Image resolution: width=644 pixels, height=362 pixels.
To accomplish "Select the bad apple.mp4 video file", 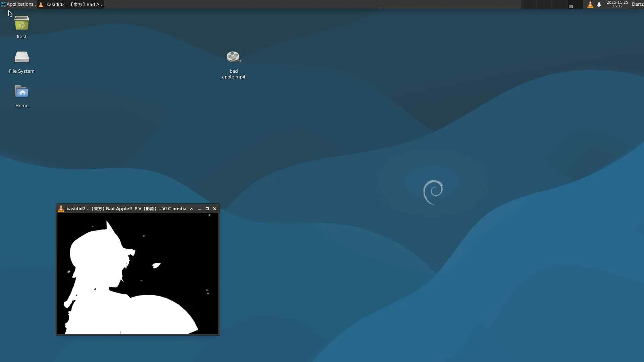I will (x=233, y=58).
